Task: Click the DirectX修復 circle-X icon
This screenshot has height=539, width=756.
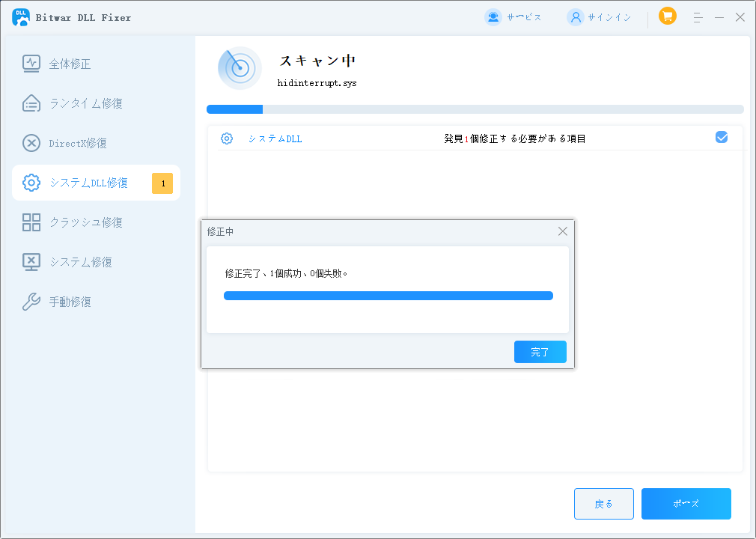Action: coord(31,143)
